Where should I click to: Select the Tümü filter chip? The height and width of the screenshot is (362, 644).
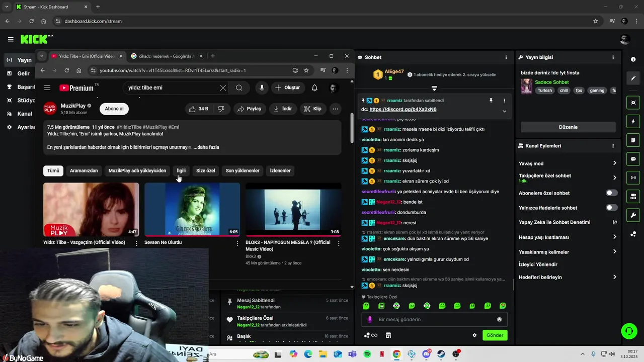(53, 170)
